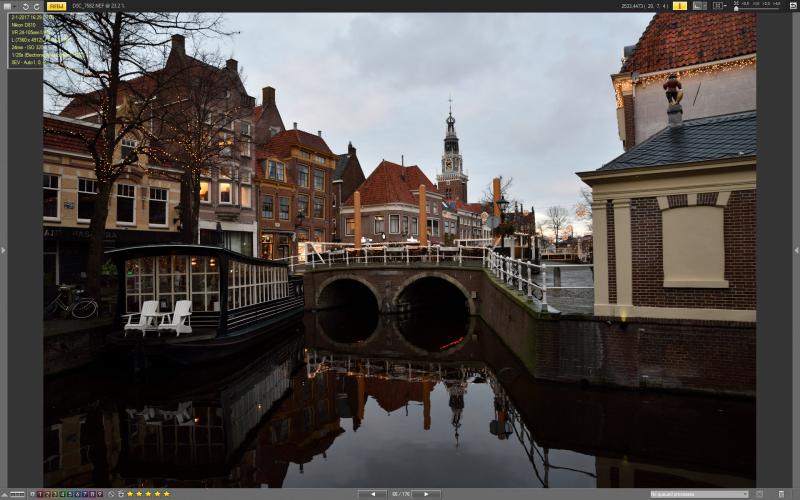Rotate the image clockwise

click(37, 6)
